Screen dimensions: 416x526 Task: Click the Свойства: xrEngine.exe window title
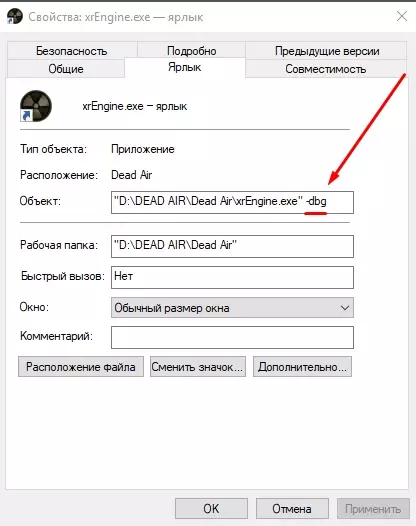click(115, 17)
